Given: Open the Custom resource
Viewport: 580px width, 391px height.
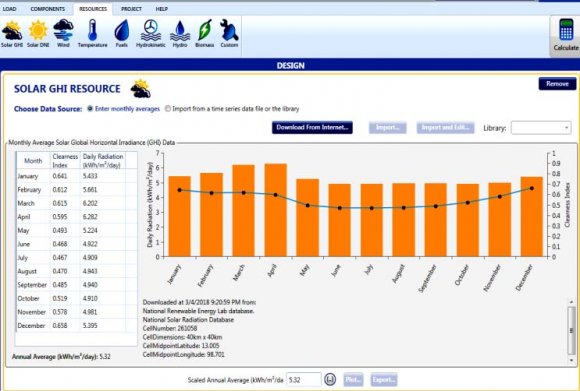Looking at the screenshot, I should point(229,34).
